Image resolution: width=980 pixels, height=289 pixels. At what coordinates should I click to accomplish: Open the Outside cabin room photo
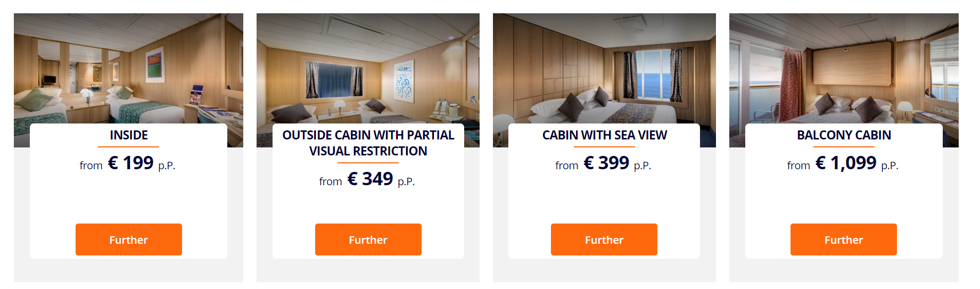coord(368,69)
